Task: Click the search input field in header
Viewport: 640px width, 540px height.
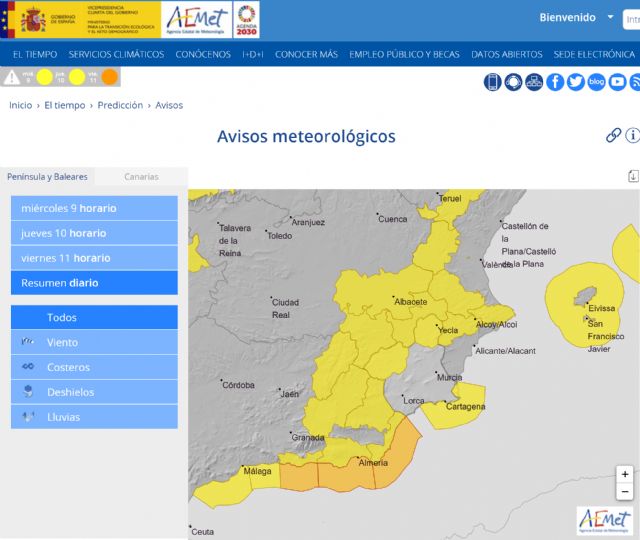Action: (x=631, y=19)
